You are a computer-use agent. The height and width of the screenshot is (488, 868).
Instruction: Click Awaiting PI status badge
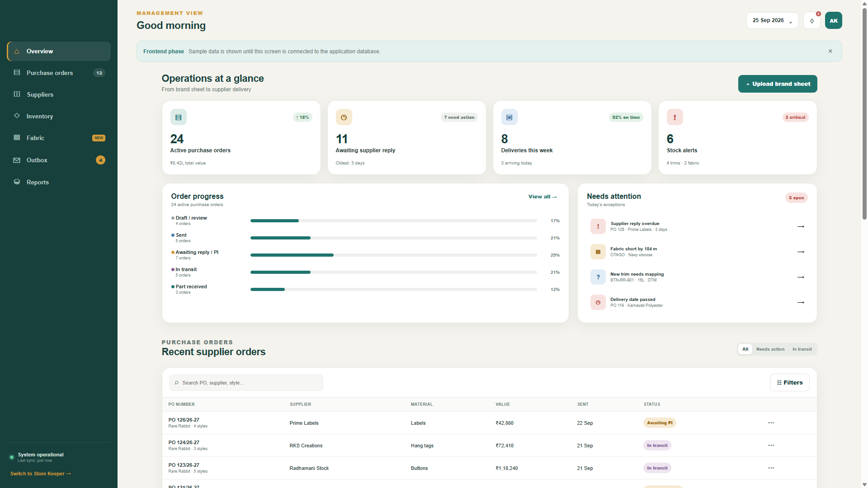(x=660, y=423)
